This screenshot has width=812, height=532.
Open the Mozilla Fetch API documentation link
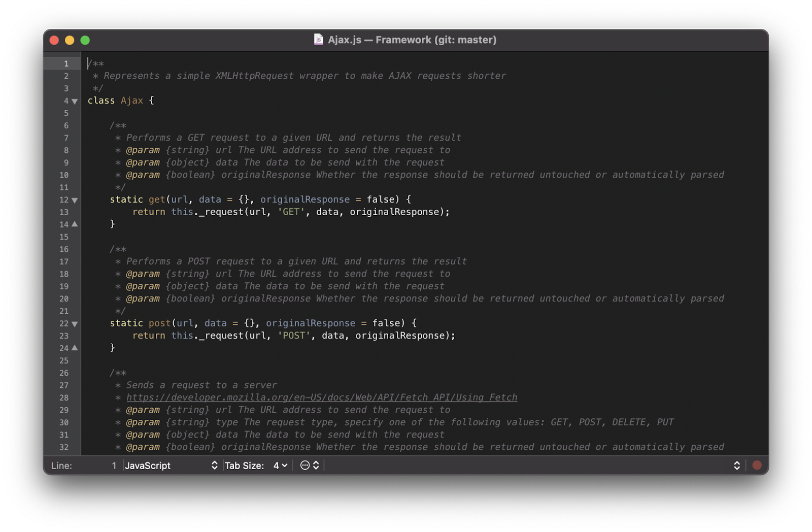[x=321, y=397]
